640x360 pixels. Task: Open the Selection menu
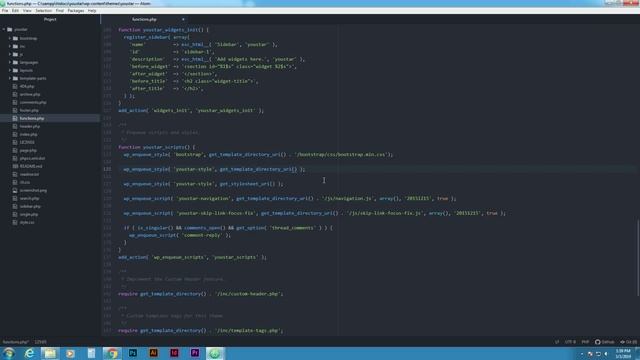click(x=44, y=11)
